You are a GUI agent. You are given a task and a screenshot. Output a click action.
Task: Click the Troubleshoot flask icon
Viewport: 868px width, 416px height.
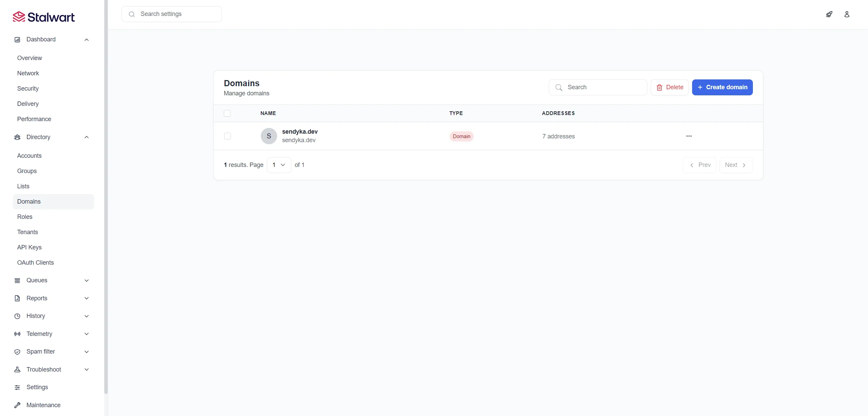tap(17, 370)
